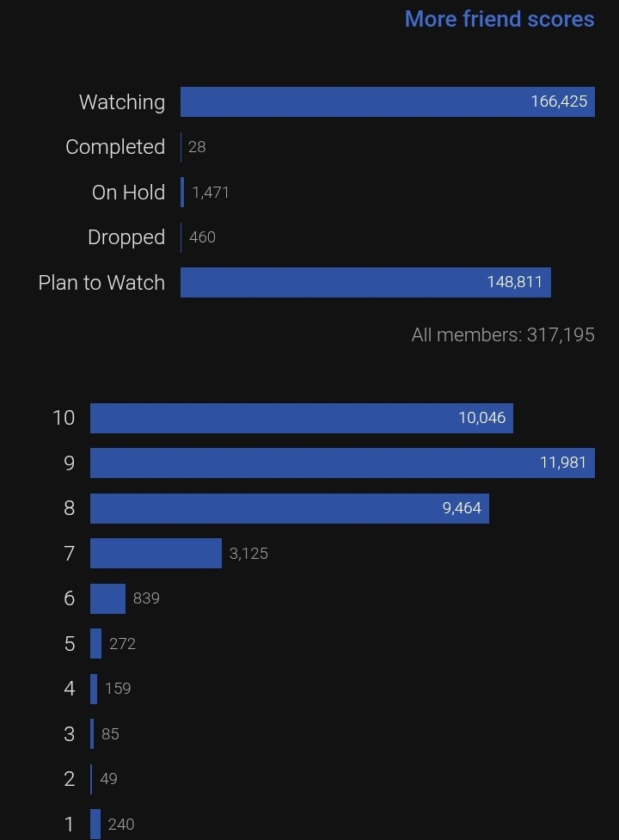The width and height of the screenshot is (619, 840).
Task: Click the Plan to Watch label
Action: click(x=101, y=283)
